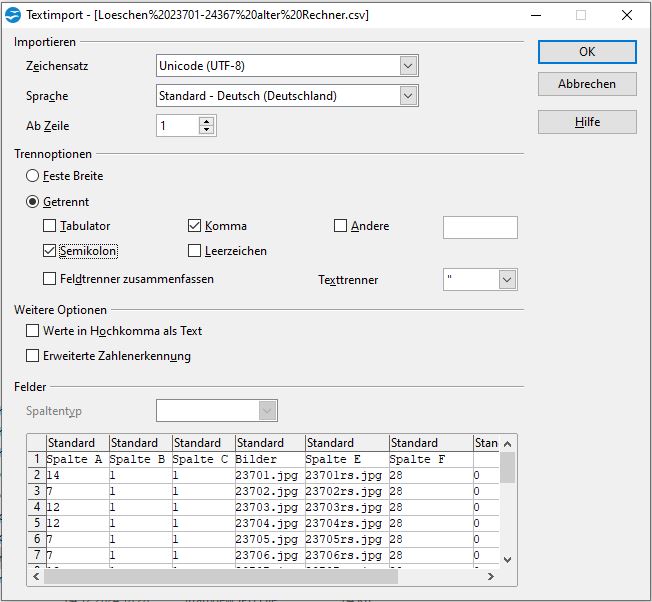Enable the Tabulator checkbox
This screenshot has width=652, height=602.
(50, 226)
